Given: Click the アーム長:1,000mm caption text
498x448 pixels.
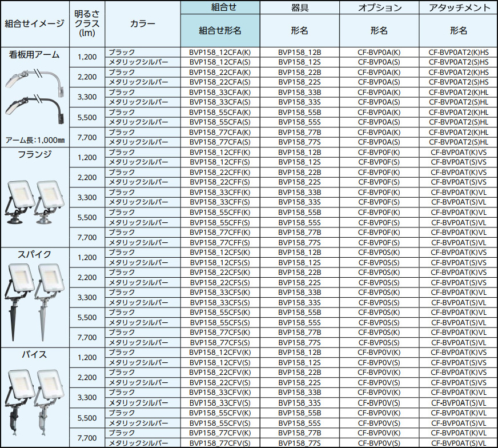Looking at the screenshot, I should coord(35,140).
